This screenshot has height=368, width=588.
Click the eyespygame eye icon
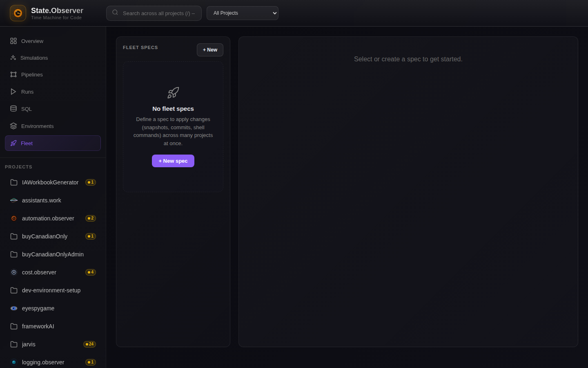pyautogui.click(x=14, y=308)
